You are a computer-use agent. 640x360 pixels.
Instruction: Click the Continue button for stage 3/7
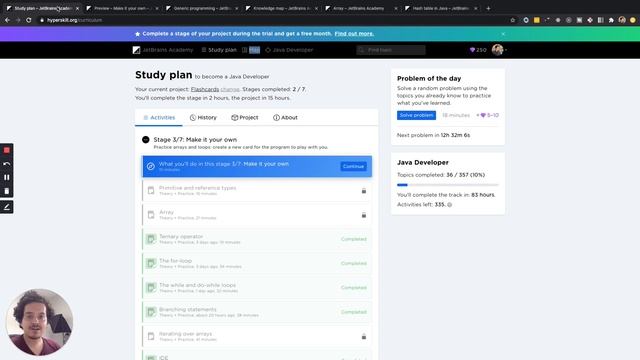[x=353, y=167]
